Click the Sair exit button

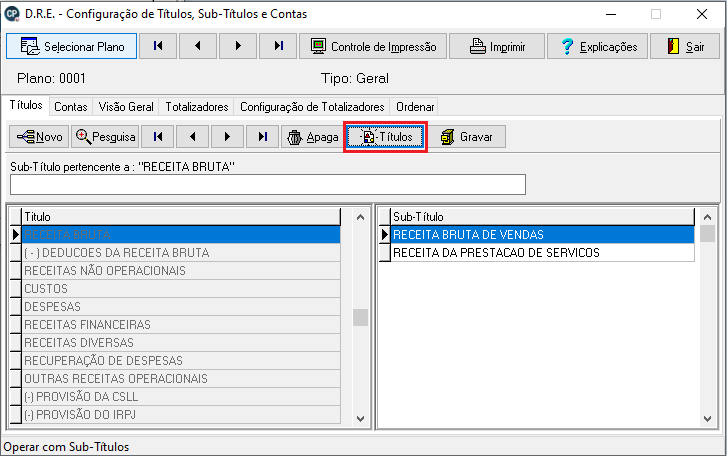pyautogui.click(x=686, y=46)
